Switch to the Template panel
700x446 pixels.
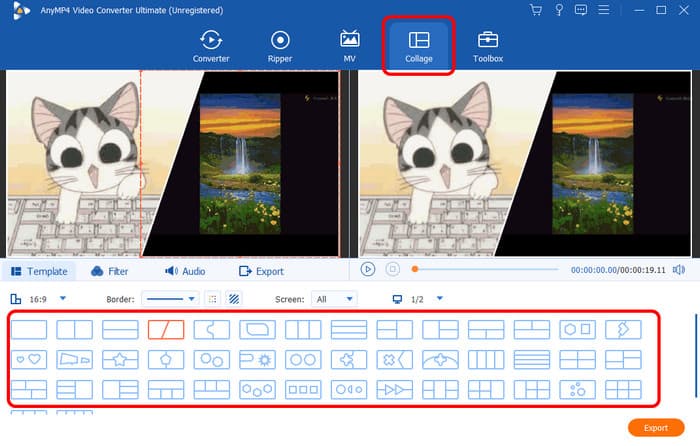pyautogui.click(x=39, y=271)
